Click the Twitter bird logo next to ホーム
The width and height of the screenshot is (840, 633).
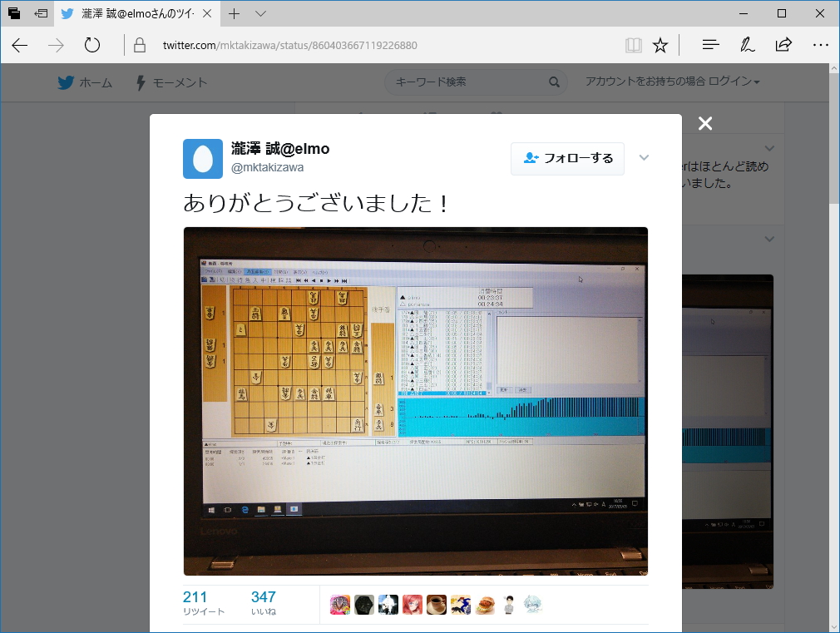point(64,82)
